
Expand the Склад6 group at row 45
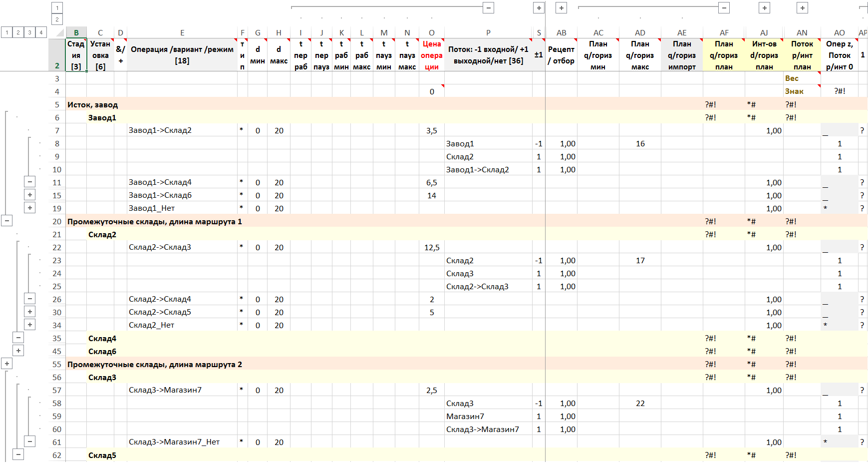click(18, 351)
